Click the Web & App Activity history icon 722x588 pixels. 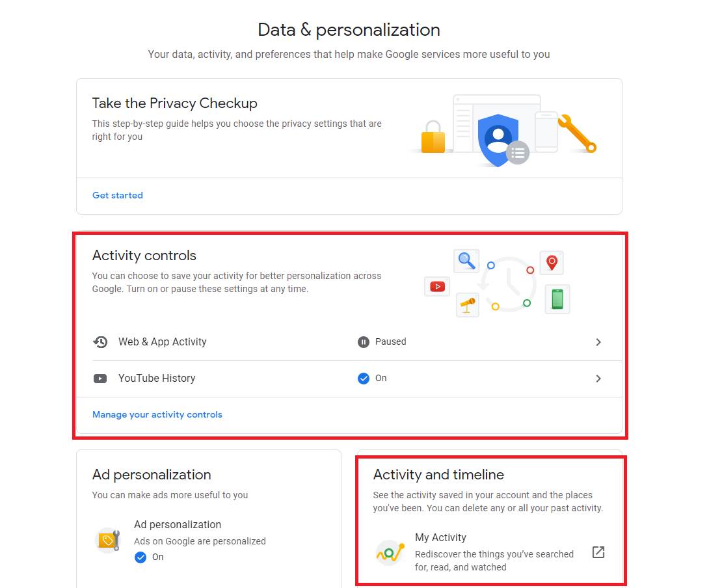pyautogui.click(x=100, y=342)
